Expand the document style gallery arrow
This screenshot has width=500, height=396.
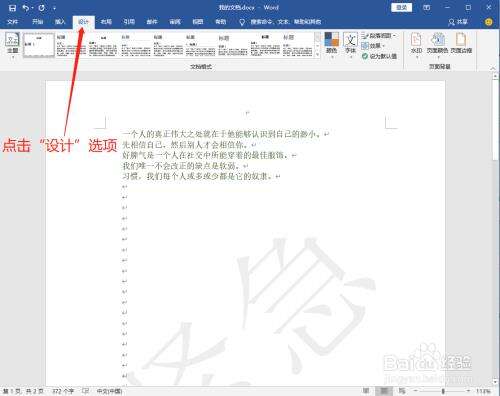point(318,54)
